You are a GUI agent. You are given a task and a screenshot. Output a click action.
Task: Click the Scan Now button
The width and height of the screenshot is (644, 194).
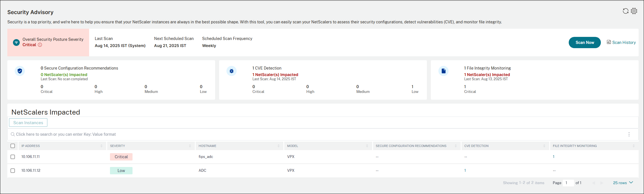point(585,43)
